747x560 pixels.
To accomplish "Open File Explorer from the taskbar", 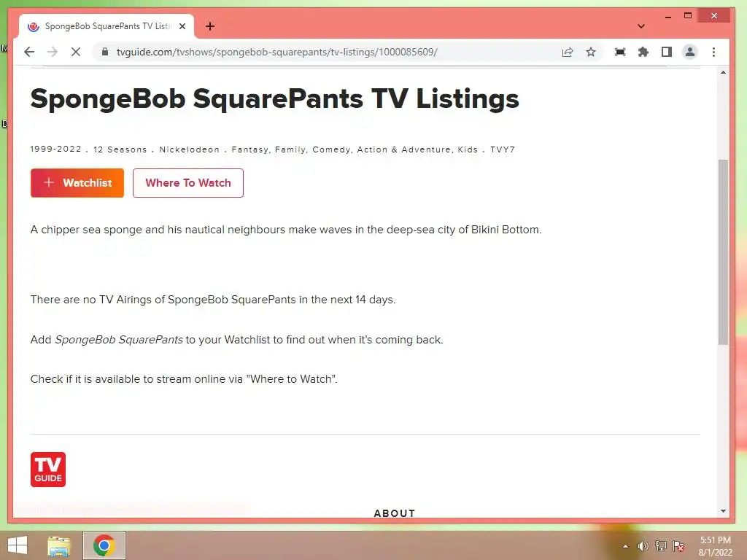I will [59, 545].
